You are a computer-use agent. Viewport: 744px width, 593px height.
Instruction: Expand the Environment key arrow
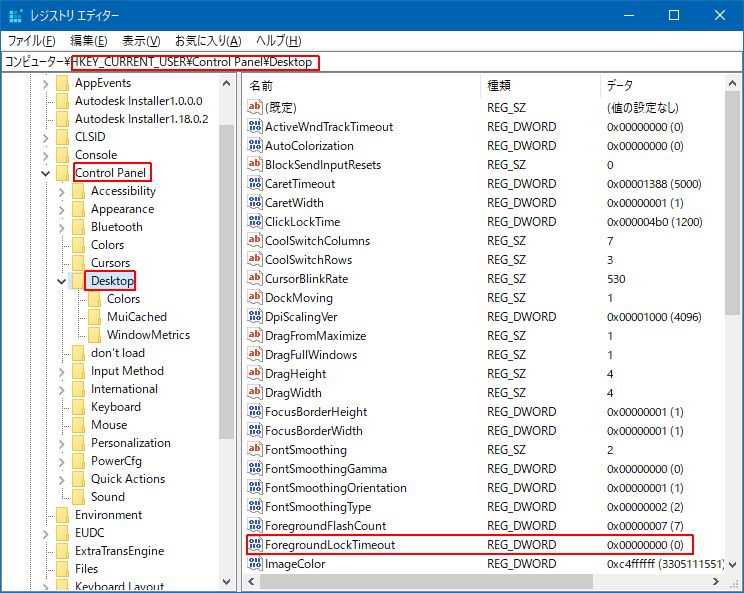coord(46,515)
